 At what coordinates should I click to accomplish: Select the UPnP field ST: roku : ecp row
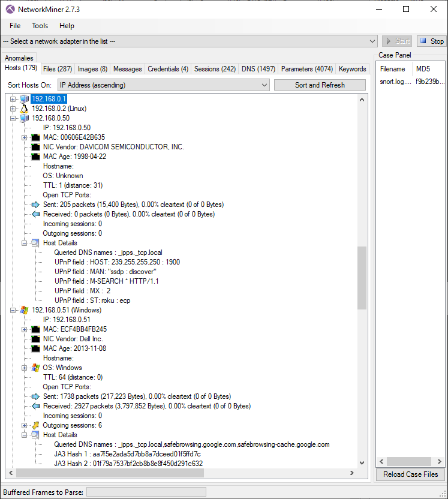(92, 300)
